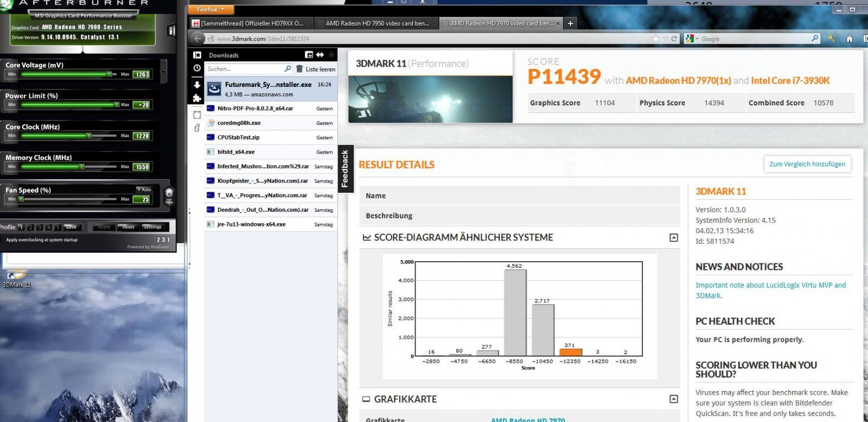This screenshot has width=868, height=422.
Task: Open Afterburner Settings
Action: point(152,227)
